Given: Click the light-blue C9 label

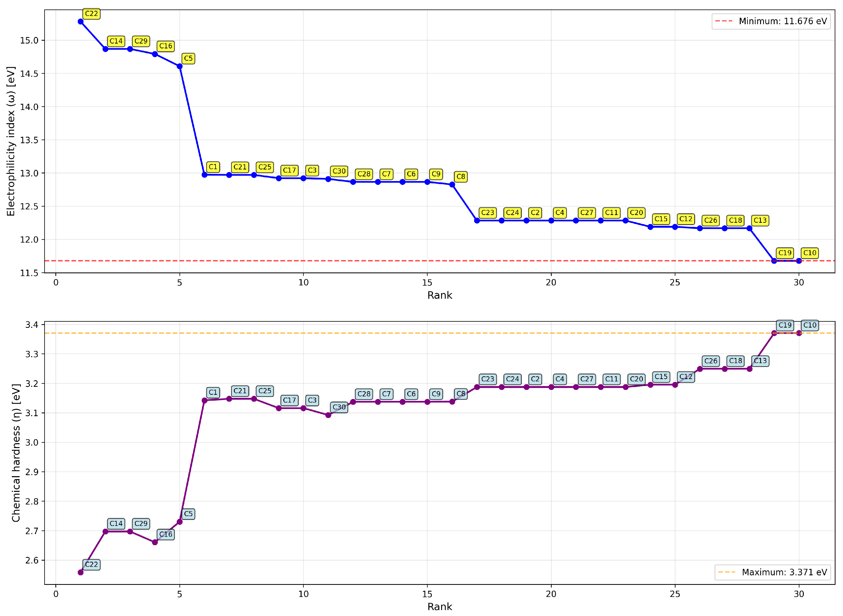Looking at the screenshot, I should pyautogui.click(x=436, y=394).
